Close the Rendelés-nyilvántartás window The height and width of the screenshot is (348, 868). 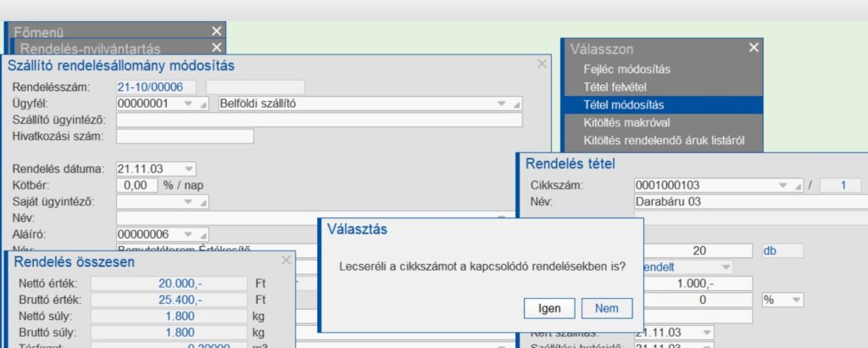[216, 48]
